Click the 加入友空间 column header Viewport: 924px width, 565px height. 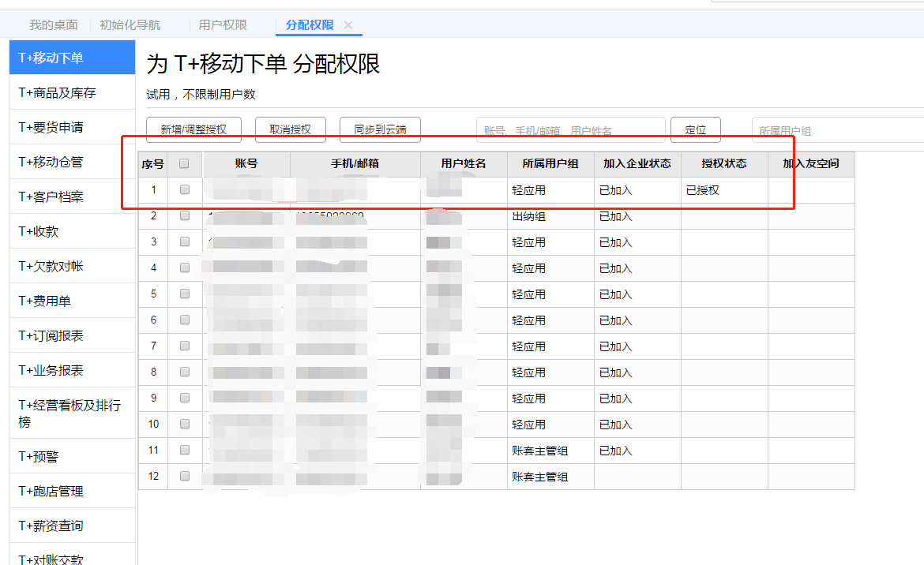(x=811, y=163)
